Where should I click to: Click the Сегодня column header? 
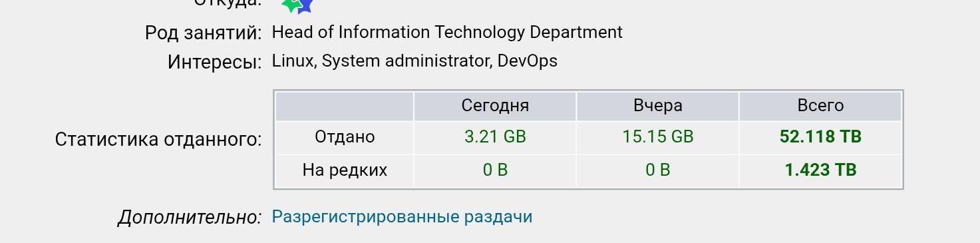point(495,106)
